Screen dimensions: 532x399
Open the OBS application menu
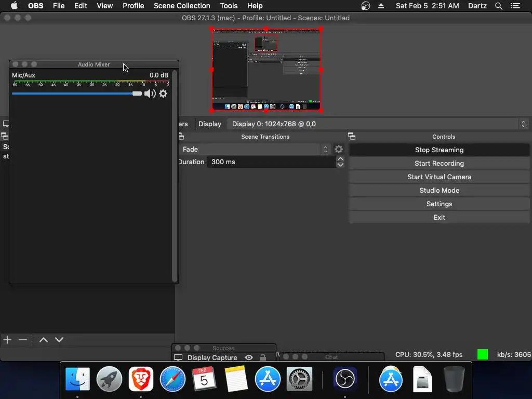point(36,6)
